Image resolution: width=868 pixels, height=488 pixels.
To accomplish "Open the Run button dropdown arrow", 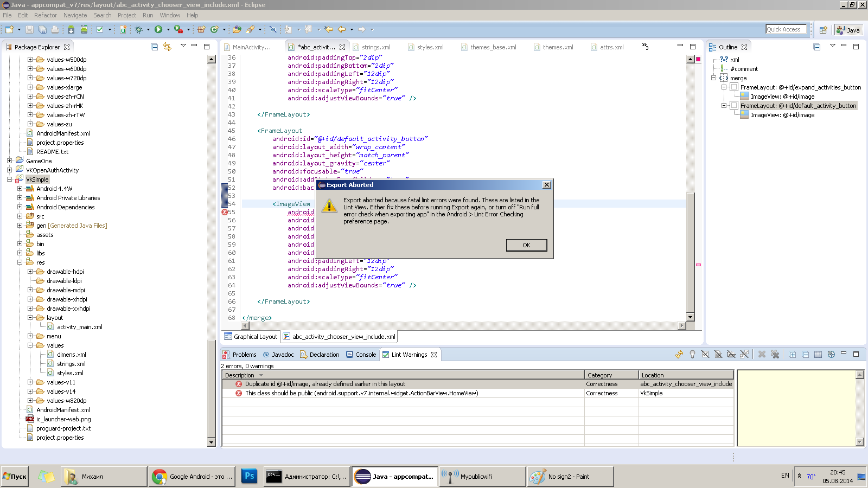I will coord(168,29).
